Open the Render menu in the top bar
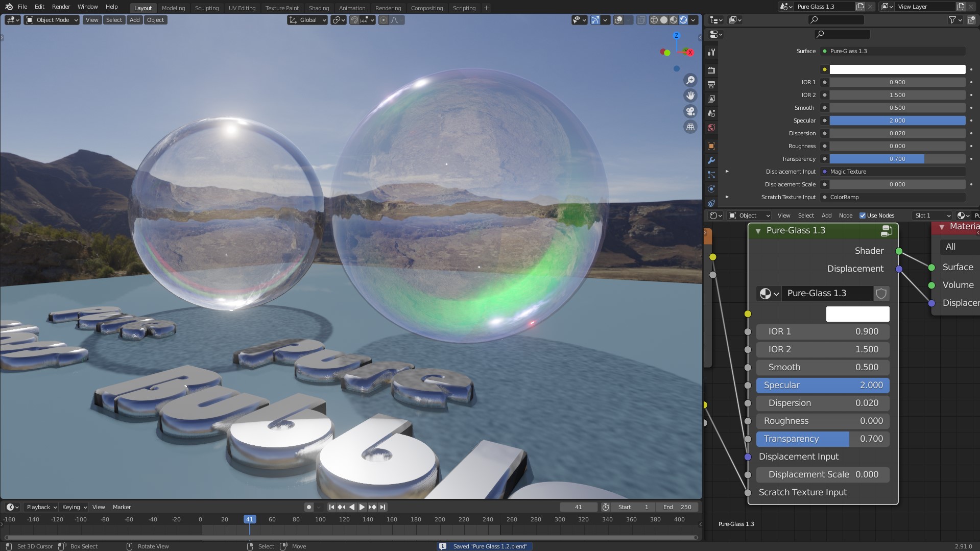Viewport: 980px width, 551px height. click(61, 7)
